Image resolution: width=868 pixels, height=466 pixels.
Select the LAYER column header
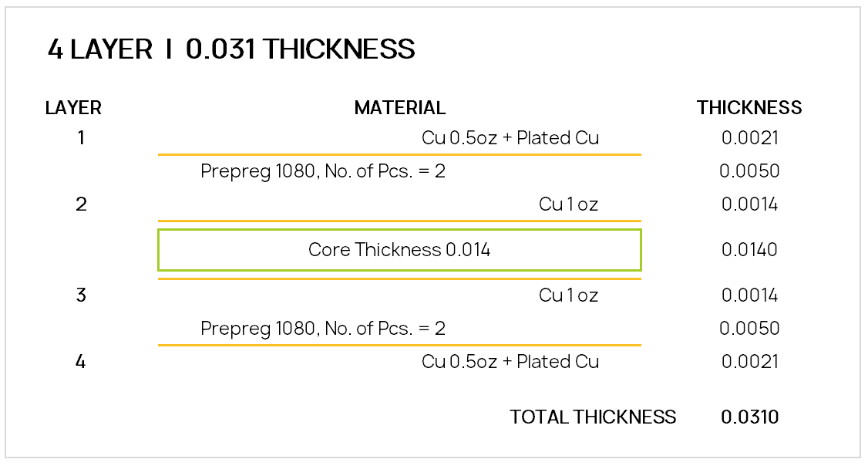[x=73, y=108]
